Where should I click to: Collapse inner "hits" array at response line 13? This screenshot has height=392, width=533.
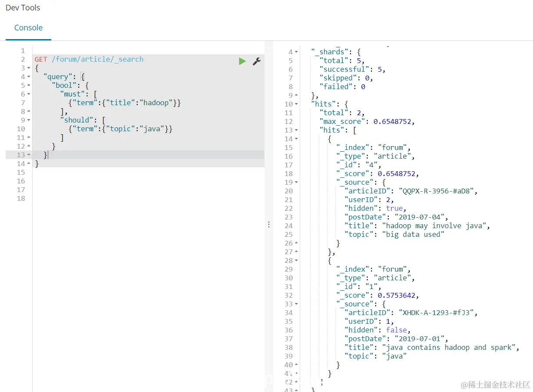coord(296,130)
